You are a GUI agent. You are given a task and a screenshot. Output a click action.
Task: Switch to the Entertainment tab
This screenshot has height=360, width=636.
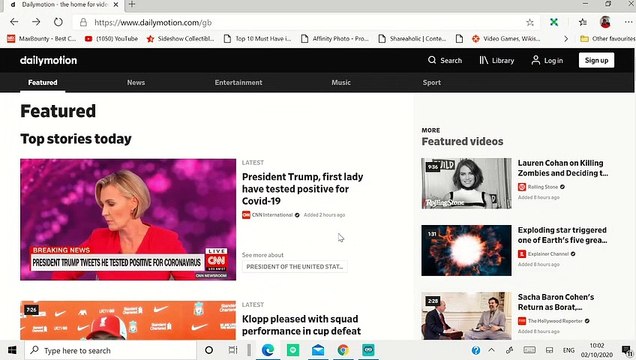click(238, 82)
